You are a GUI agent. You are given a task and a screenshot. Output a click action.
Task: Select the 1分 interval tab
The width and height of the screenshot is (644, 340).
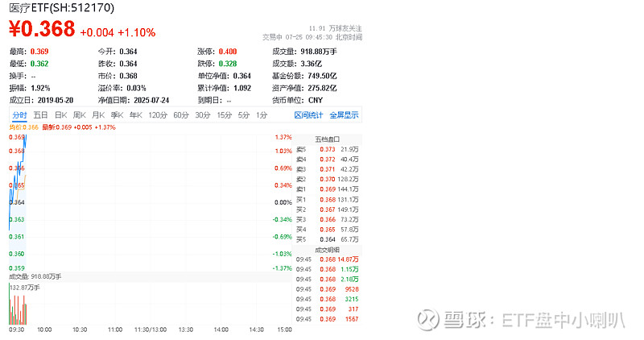[x=262, y=115]
